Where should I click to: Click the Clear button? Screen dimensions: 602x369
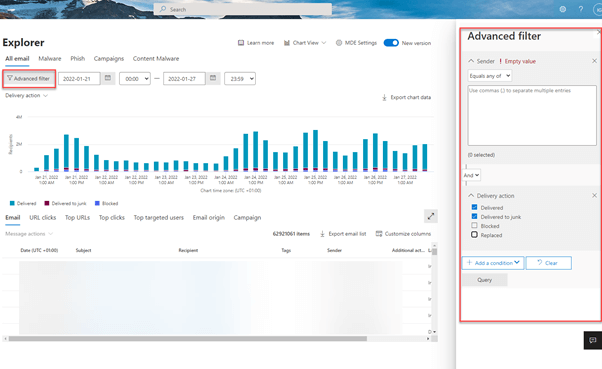point(549,263)
